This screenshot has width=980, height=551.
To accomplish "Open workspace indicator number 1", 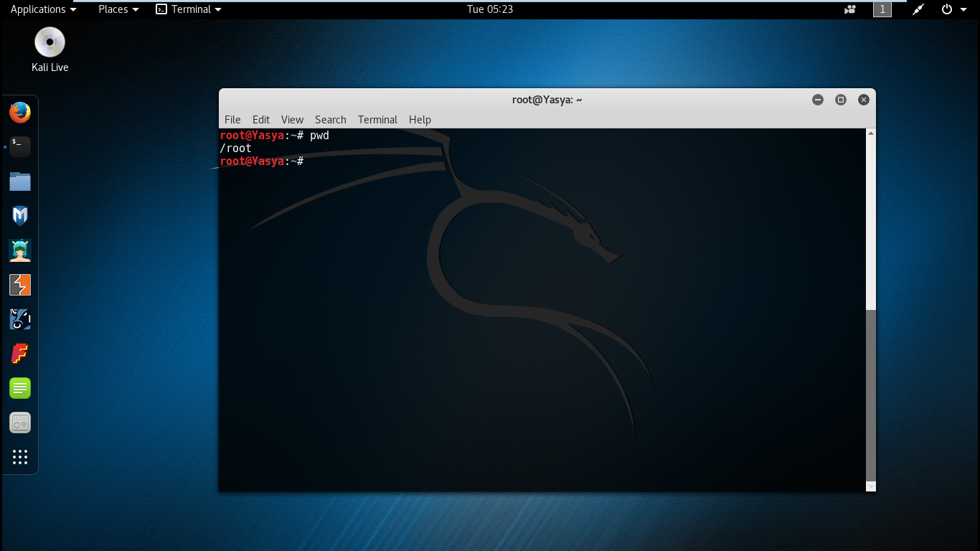I will (x=882, y=9).
